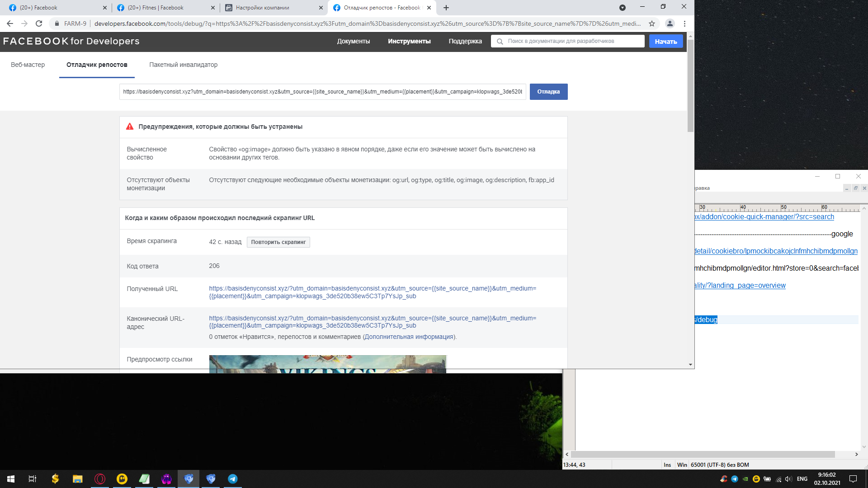Viewport: 868px width, 488px height.
Task: Click the editor scroll-right arrow
Action: coord(856,454)
